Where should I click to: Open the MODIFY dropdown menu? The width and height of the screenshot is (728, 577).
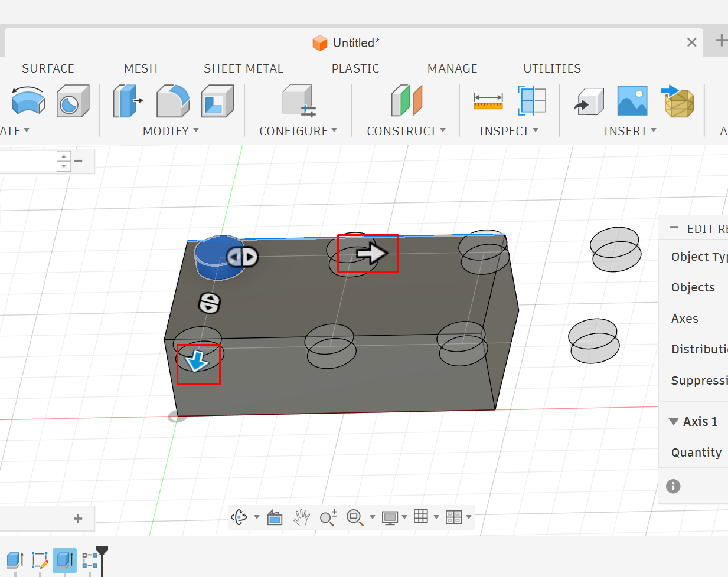tap(171, 131)
